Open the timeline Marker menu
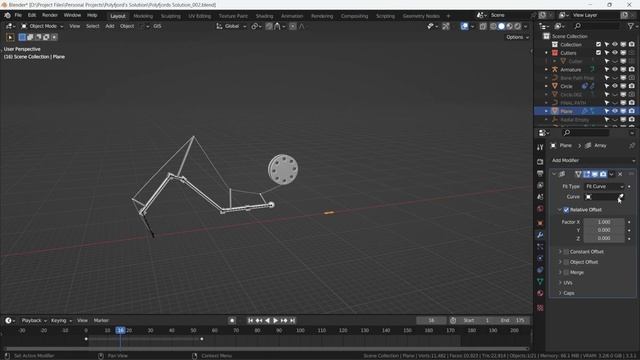640x360 pixels. click(x=101, y=321)
